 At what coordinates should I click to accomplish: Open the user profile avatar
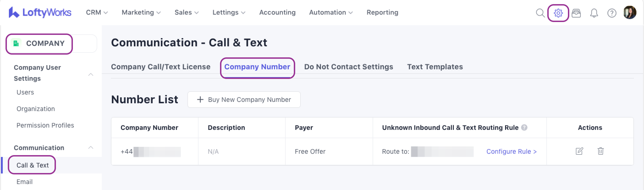pyautogui.click(x=630, y=13)
